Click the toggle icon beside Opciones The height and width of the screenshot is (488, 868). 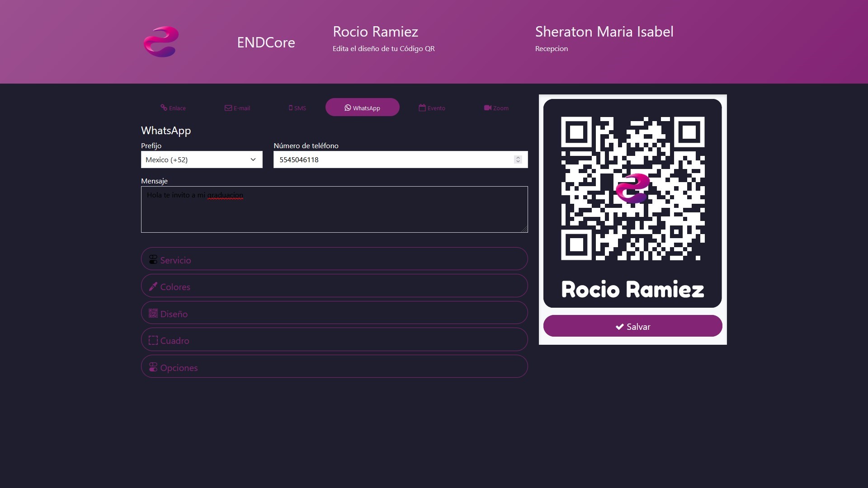153,367
